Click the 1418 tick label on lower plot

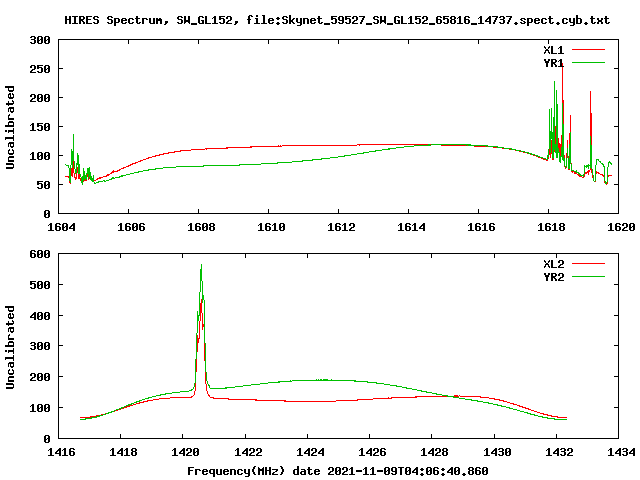pos(123,452)
